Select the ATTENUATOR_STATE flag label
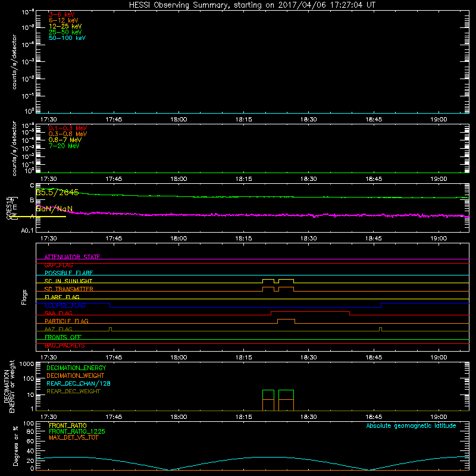The height and width of the screenshot is (476, 476). (x=72, y=257)
